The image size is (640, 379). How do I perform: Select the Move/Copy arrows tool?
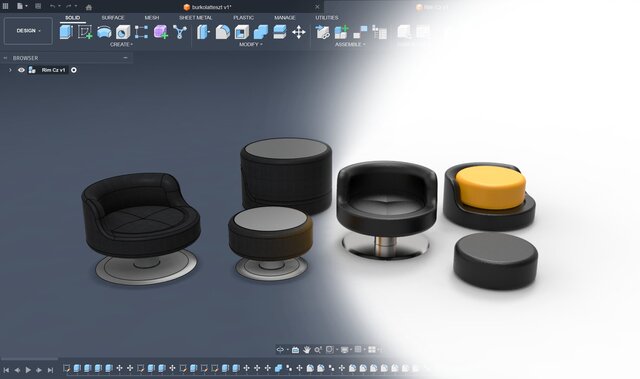pyautogui.click(x=299, y=32)
